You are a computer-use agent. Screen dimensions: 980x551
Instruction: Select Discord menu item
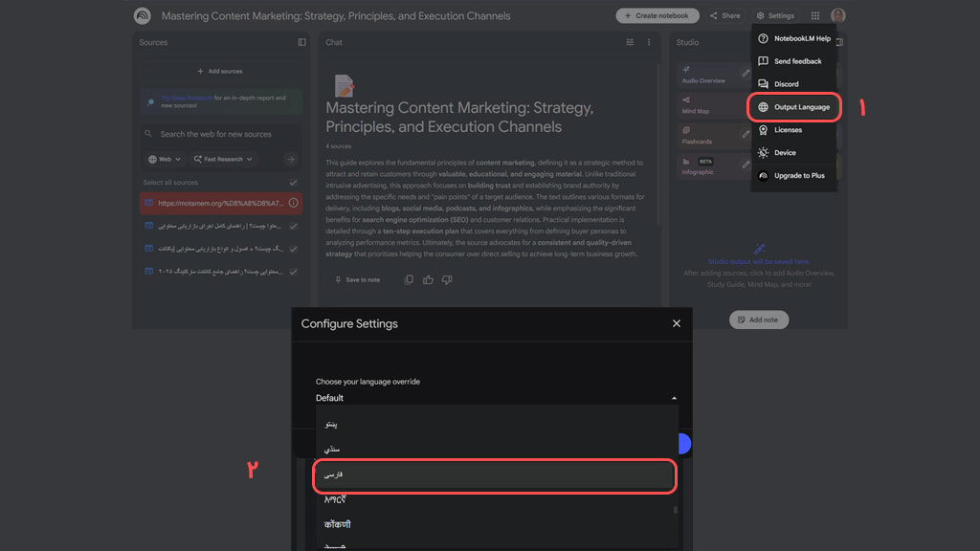coord(793,84)
